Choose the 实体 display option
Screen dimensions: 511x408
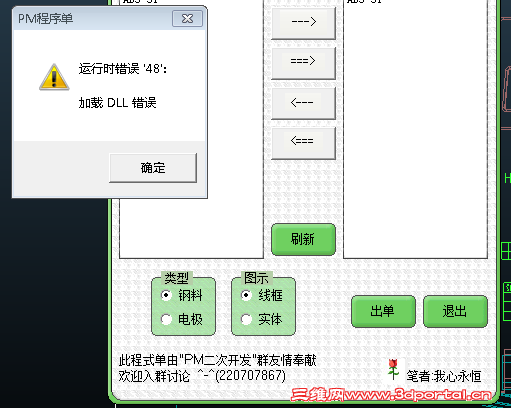(262, 319)
